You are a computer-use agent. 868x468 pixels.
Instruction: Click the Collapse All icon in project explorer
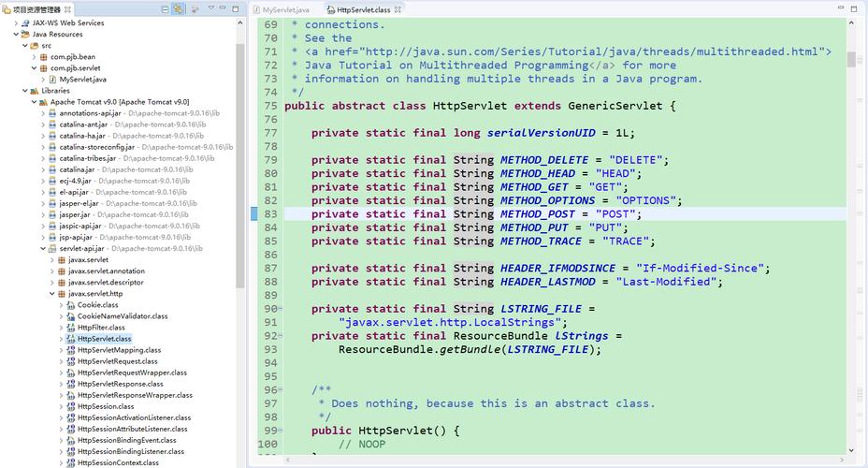[x=165, y=8]
